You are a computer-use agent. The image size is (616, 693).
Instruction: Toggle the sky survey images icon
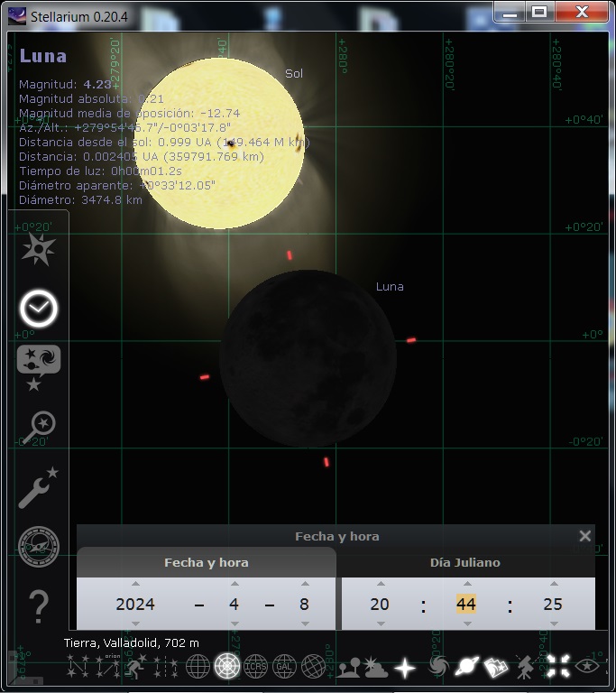point(496,667)
